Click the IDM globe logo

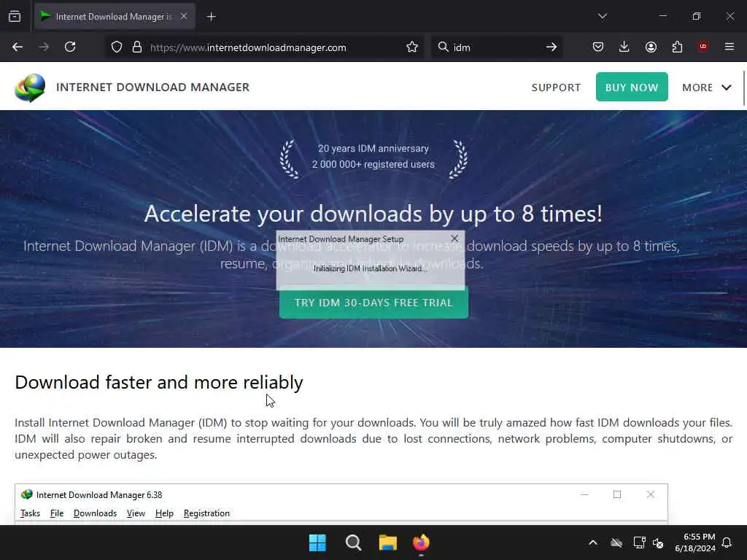click(30, 87)
